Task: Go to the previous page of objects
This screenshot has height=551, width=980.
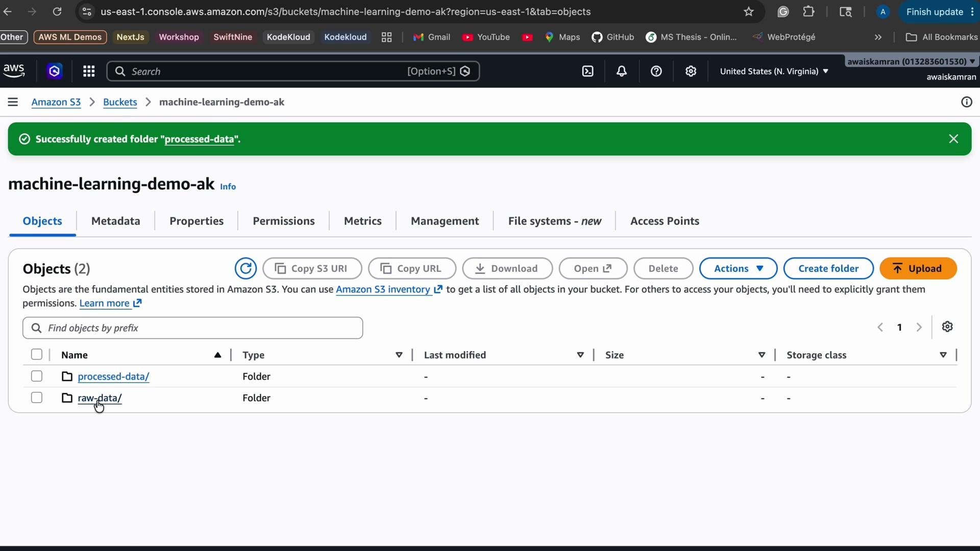Action: coord(880,328)
